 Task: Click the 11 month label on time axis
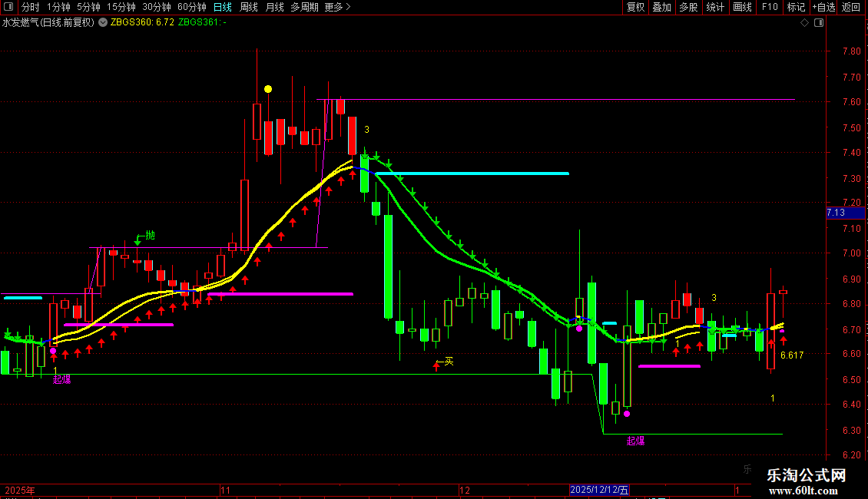[x=225, y=490]
